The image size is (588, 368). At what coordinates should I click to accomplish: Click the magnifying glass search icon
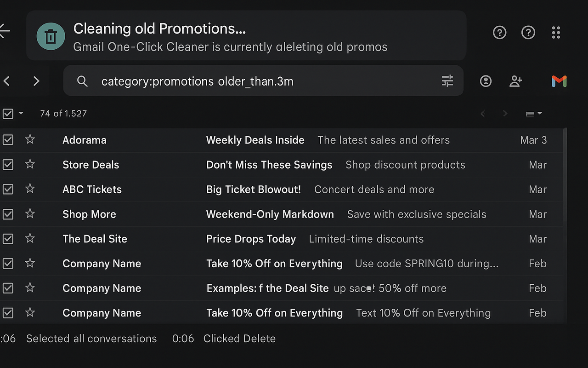coord(82,81)
